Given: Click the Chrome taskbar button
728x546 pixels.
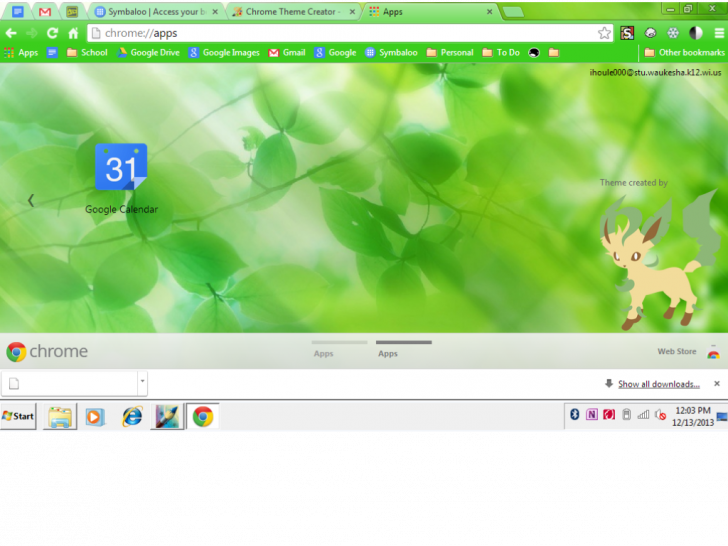Looking at the screenshot, I should (203, 416).
